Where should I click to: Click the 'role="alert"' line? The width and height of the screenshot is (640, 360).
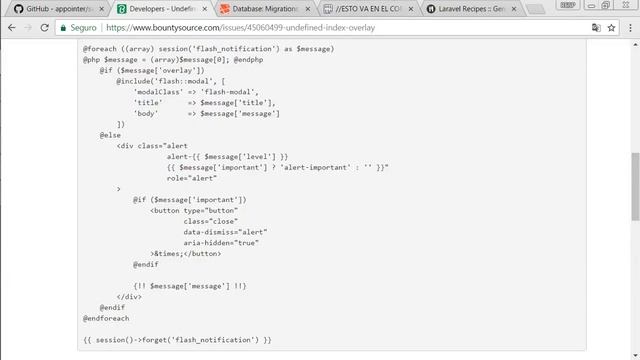pos(192,178)
